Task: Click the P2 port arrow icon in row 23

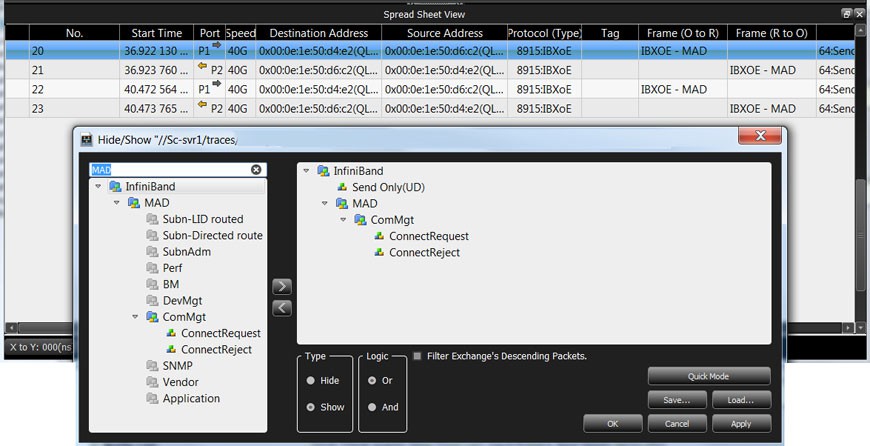Action: 203,104
